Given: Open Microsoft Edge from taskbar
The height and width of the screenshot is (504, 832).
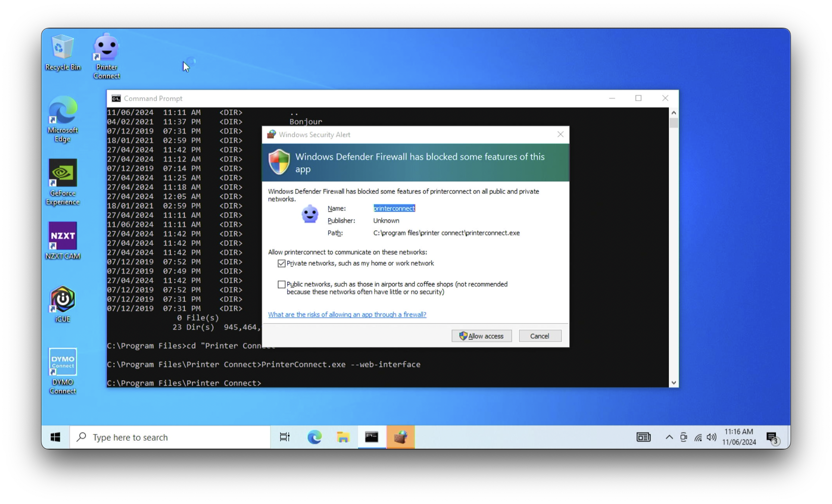Looking at the screenshot, I should (x=314, y=437).
